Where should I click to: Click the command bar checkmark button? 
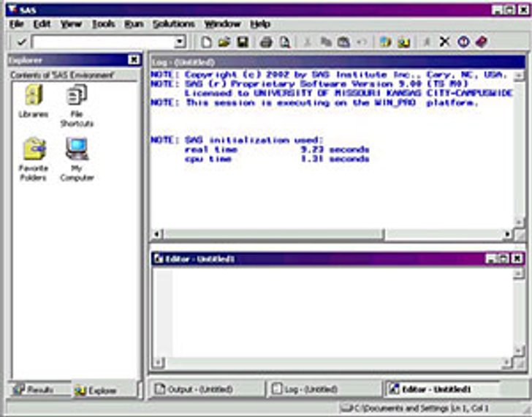pyautogui.click(x=21, y=42)
